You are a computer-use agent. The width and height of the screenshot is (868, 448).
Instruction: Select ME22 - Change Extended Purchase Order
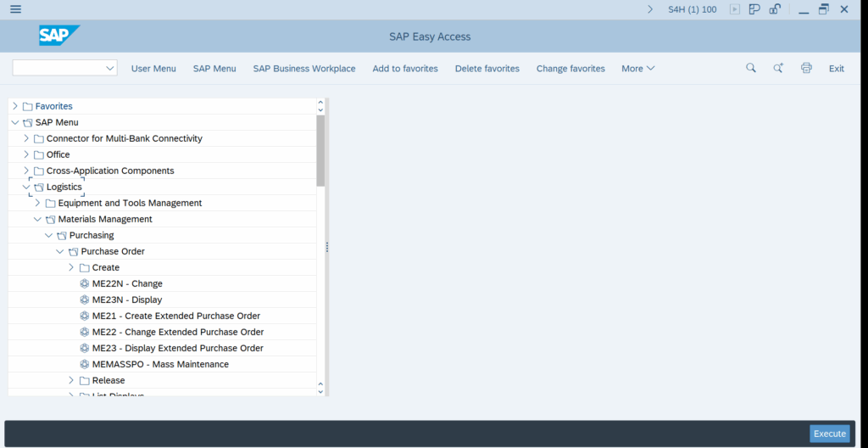[x=178, y=332]
